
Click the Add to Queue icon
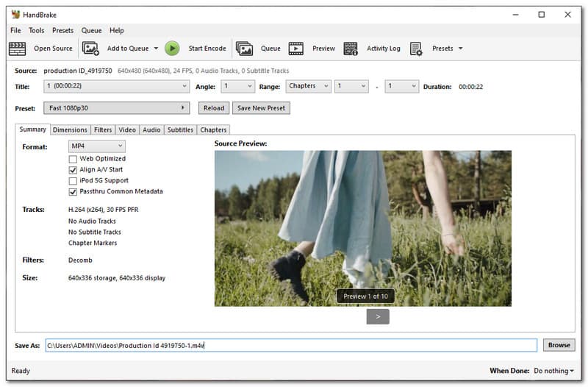click(x=91, y=49)
